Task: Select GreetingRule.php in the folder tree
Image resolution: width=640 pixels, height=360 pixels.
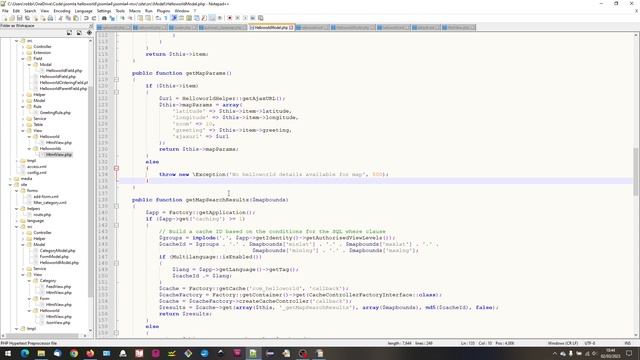Action: [55, 113]
